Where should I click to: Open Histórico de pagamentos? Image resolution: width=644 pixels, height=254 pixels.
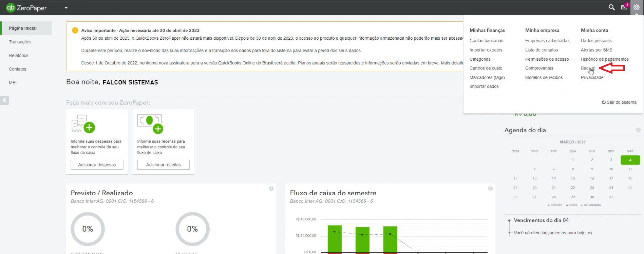pyautogui.click(x=605, y=59)
